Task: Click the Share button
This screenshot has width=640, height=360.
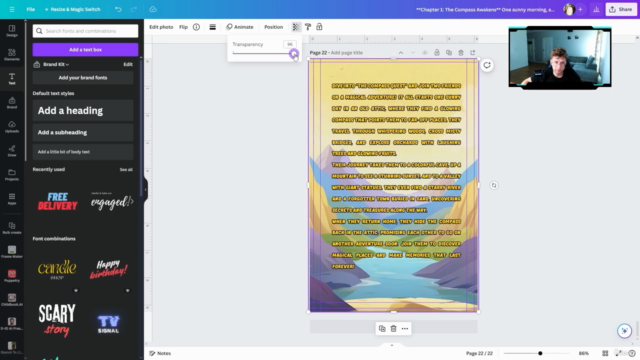Action: [620, 9]
